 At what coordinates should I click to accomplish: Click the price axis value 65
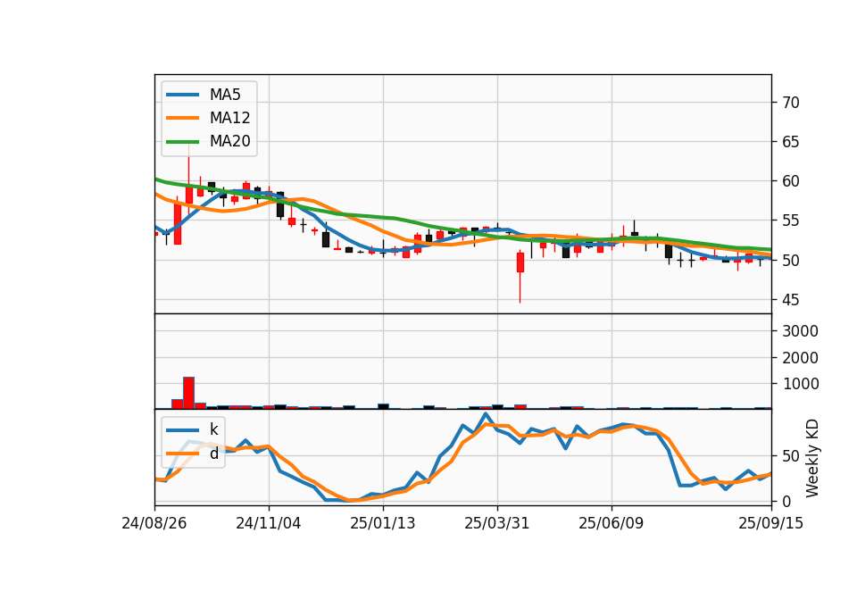(x=790, y=142)
